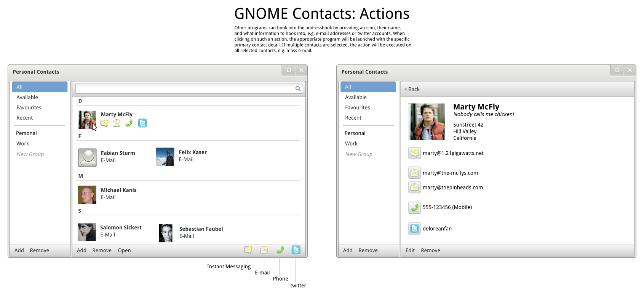Select Work group in left window sidebar
Viewport: 644px width, 295px height.
pyautogui.click(x=22, y=144)
